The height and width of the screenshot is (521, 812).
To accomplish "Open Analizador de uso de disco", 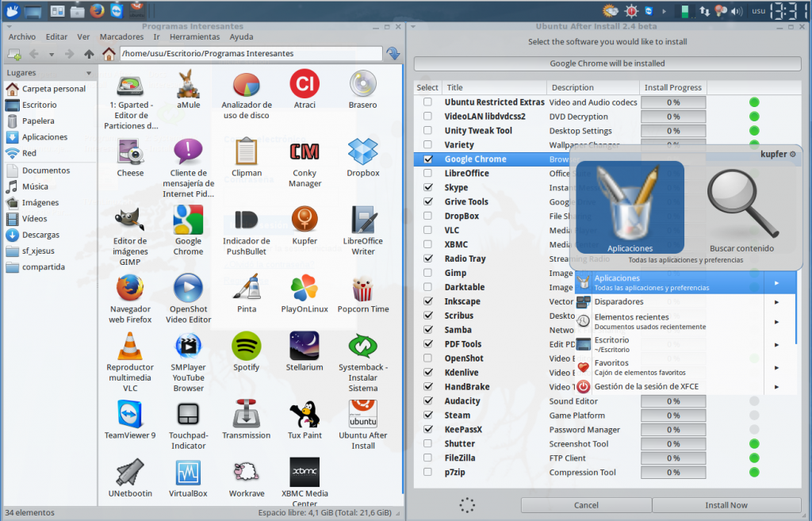I will (x=246, y=85).
